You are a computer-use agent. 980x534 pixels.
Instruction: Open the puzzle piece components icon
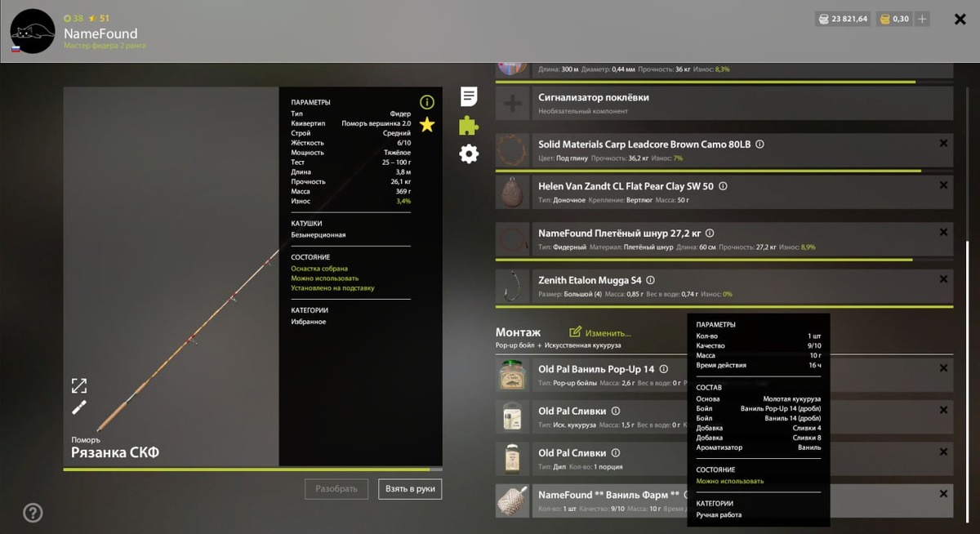click(469, 126)
